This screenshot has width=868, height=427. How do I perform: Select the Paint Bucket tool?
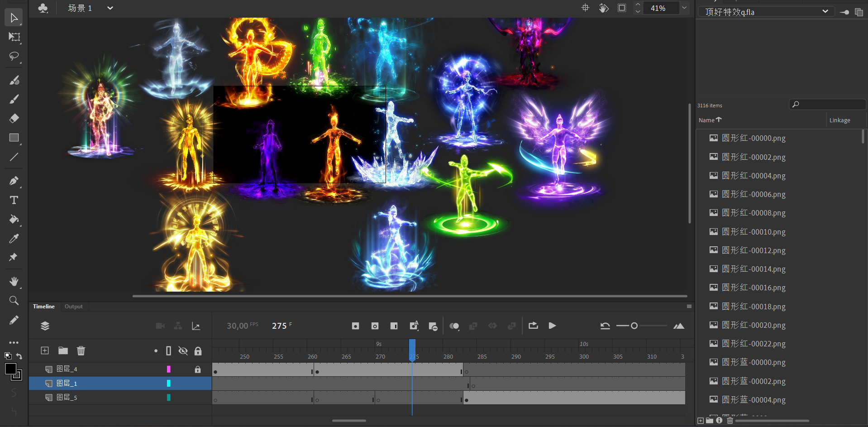point(14,220)
